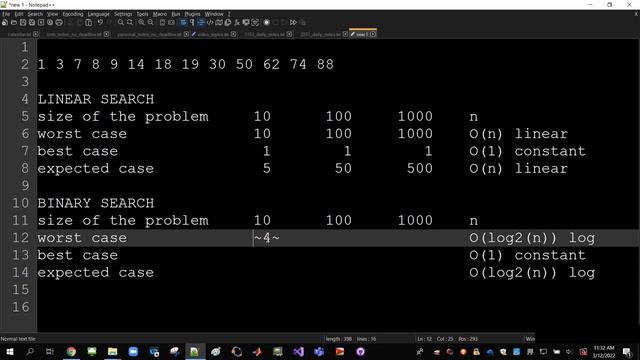
Task: Open taskbar search magnifier
Action: pyautogui.click(x=30, y=351)
